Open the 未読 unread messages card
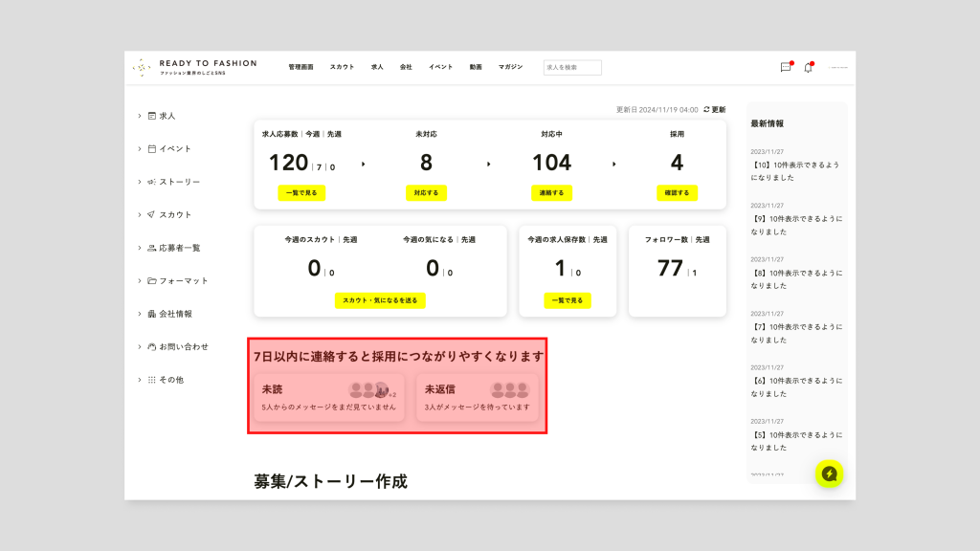 coord(329,397)
